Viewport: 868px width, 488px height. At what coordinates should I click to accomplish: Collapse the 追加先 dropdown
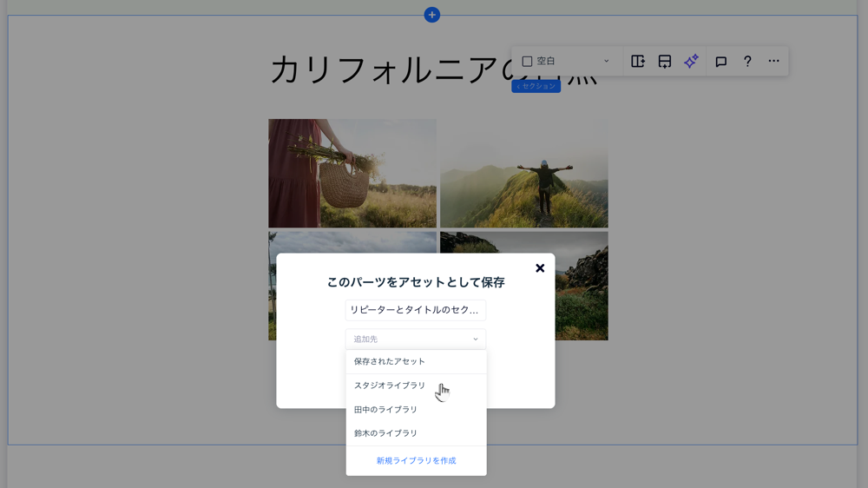coord(415,340)
